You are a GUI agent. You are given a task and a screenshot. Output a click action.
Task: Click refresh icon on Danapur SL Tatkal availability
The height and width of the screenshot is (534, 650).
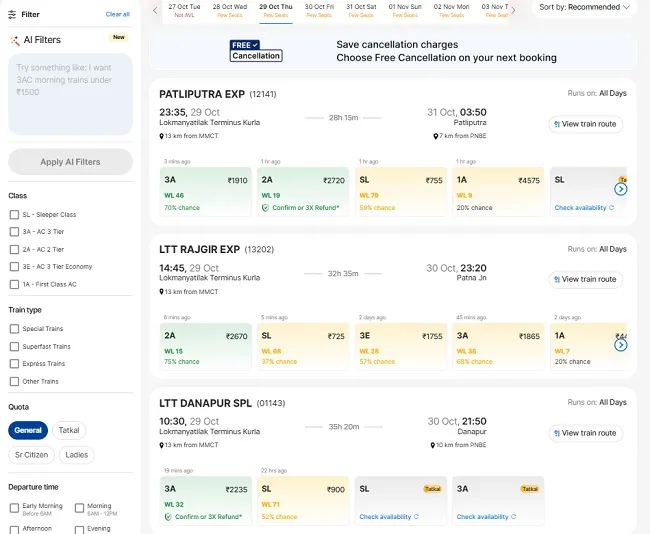pyautogui.click(x=416, y=517)
